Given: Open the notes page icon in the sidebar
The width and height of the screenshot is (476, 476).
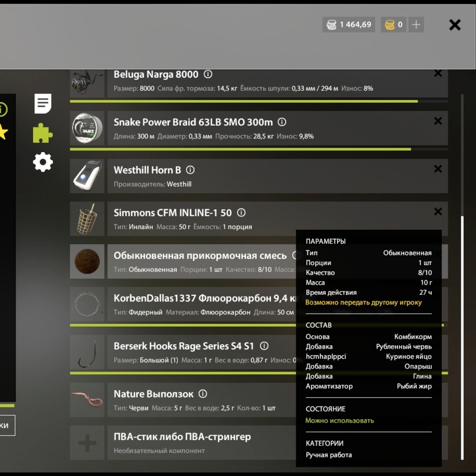Looking at the screenshot, I should pyautogui.click(x=43, y=104).
